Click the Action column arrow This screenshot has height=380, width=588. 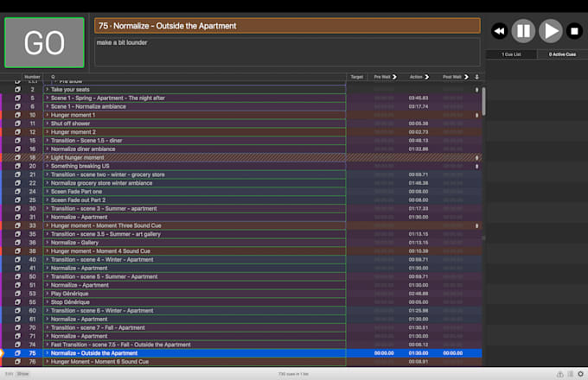pos(427,77)
